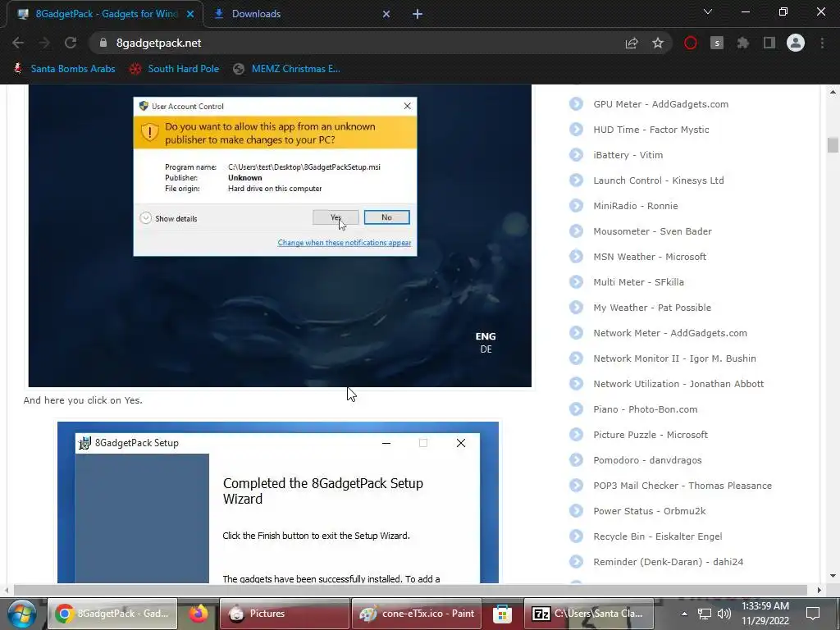
Task: Go back using the browser back arrow
Action: (x=18, y=43)
